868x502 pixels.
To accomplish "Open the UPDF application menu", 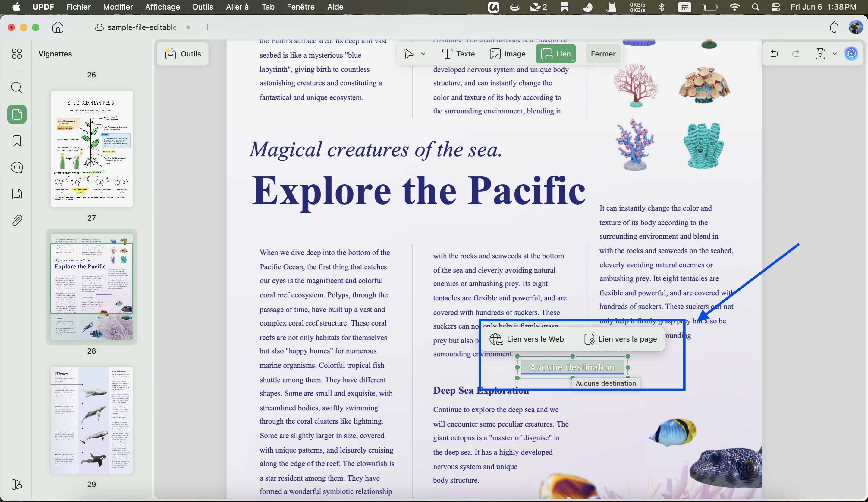I will pos(43,7).
